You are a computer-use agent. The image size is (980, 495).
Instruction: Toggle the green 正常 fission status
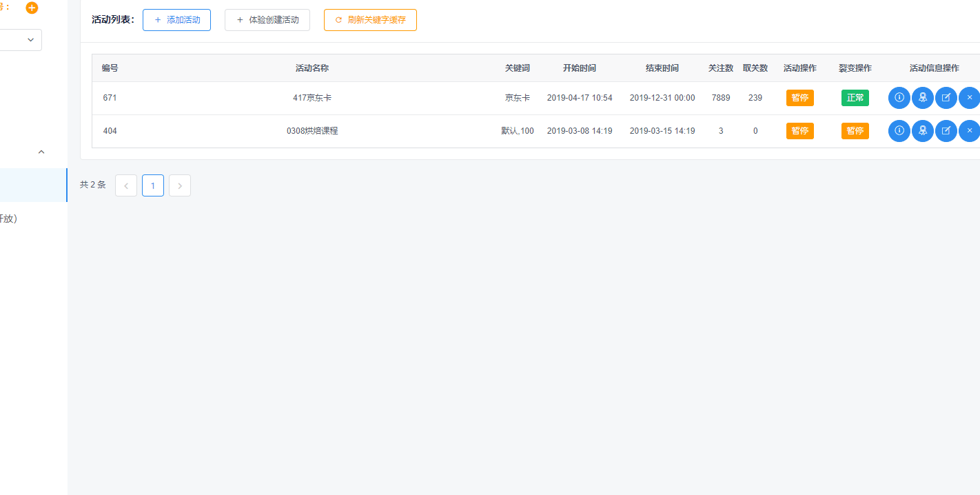coord(855,98)
